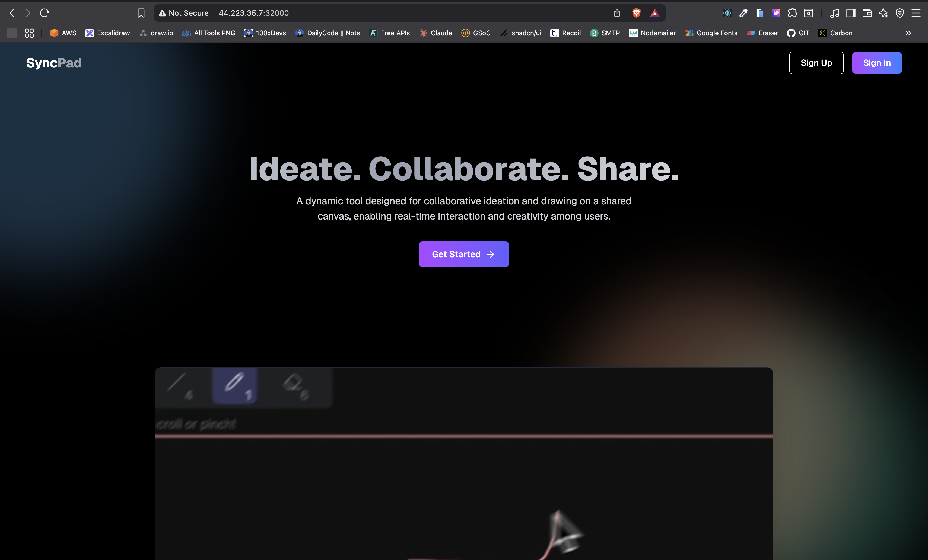Viewport: 928px width, 560px height.
Task: Open the Leo AI sparkle icon
Action: pyautogui.click(x=883, y=13)
